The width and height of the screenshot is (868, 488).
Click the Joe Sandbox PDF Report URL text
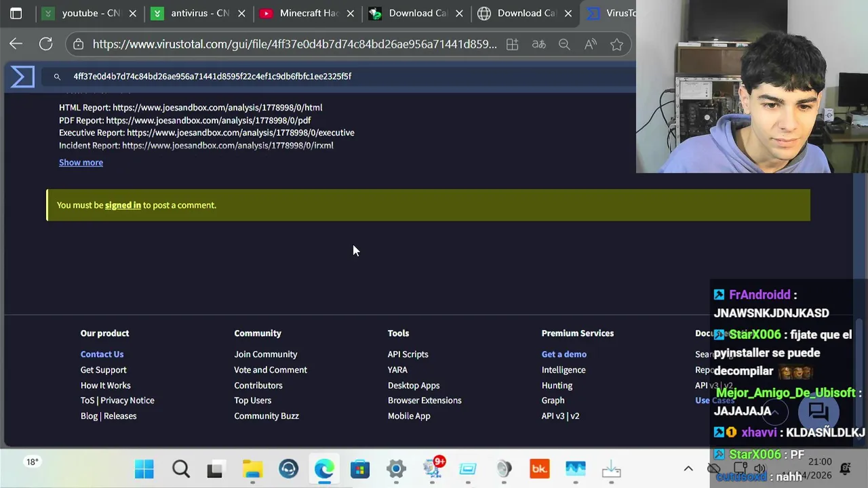(x=208, y=120)
